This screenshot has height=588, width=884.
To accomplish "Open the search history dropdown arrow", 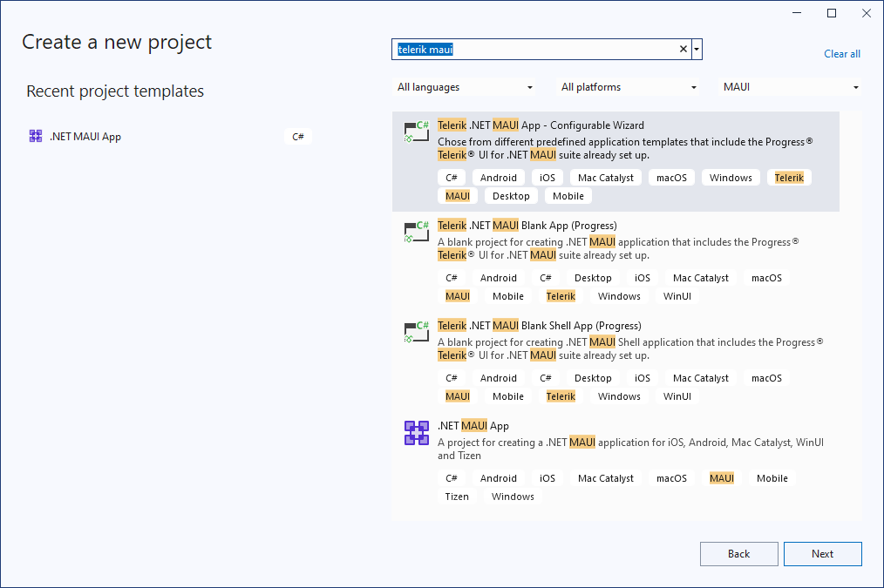I will coord(696,49).
